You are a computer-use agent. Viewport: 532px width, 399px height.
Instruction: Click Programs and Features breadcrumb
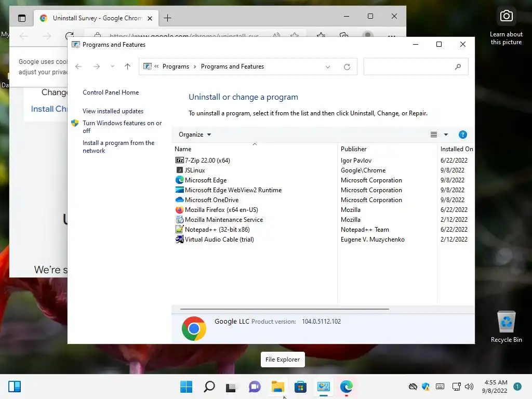232,66
